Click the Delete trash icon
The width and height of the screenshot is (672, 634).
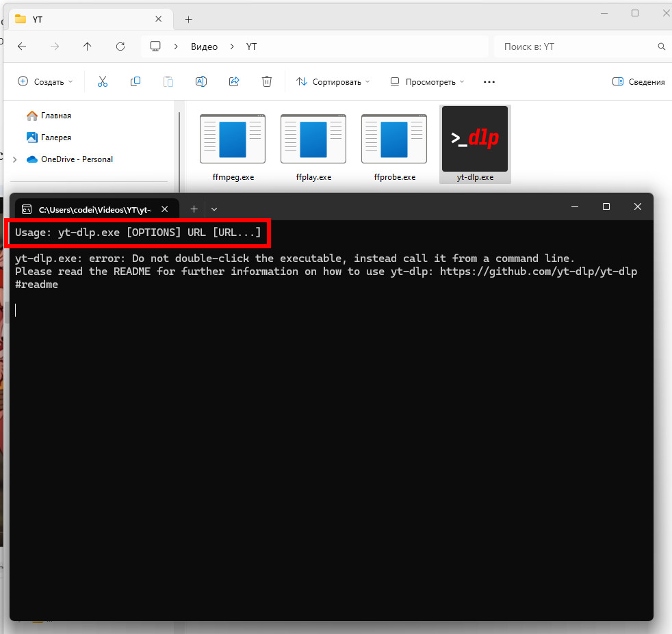(x=267, y=81)
